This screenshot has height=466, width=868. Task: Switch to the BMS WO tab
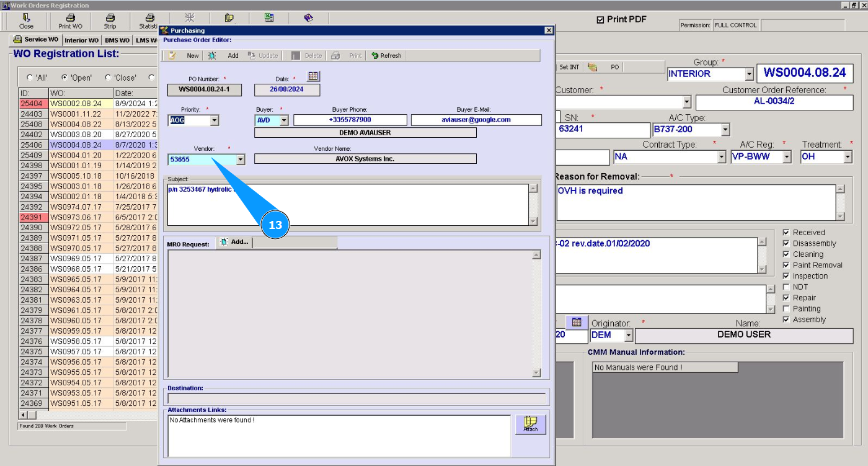click(117, 40)
